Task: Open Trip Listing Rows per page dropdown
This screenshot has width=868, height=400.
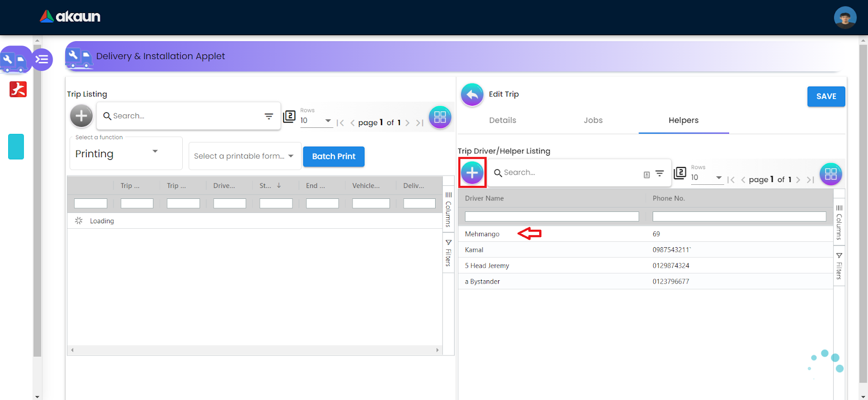Action: tap(316, 120)
